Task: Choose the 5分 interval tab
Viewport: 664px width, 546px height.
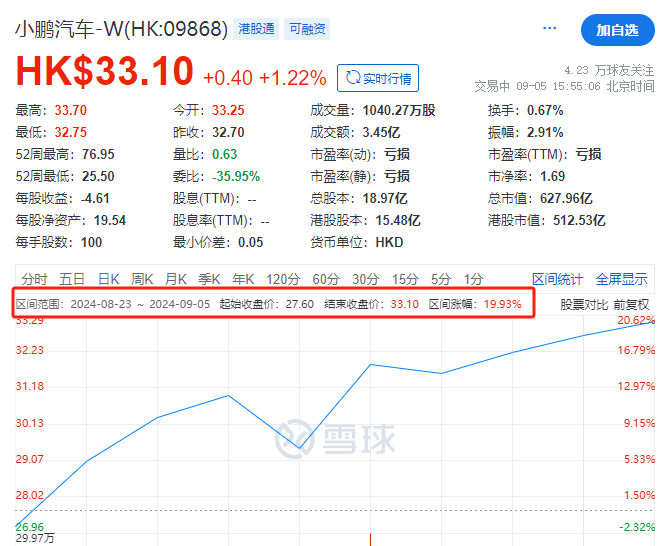Action: [441, 279]
